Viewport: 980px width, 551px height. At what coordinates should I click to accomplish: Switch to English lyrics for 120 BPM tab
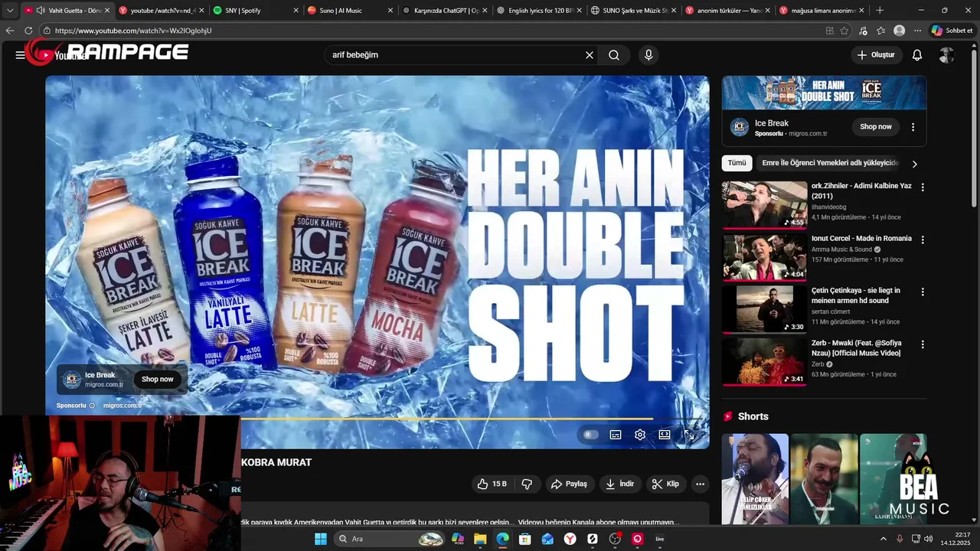539,11
